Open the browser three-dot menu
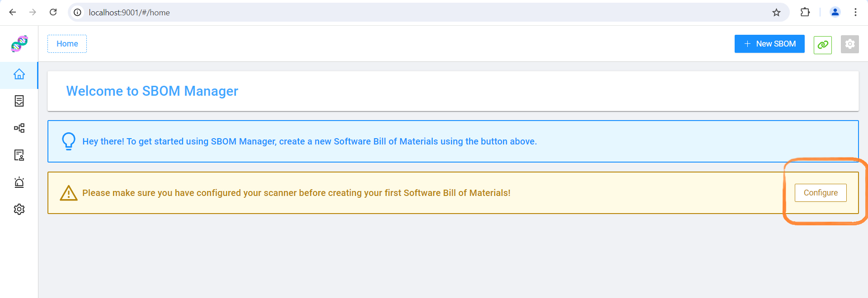The height and width of the screenshot is (298, 868). pyautogui.click(x=855, y=12)
